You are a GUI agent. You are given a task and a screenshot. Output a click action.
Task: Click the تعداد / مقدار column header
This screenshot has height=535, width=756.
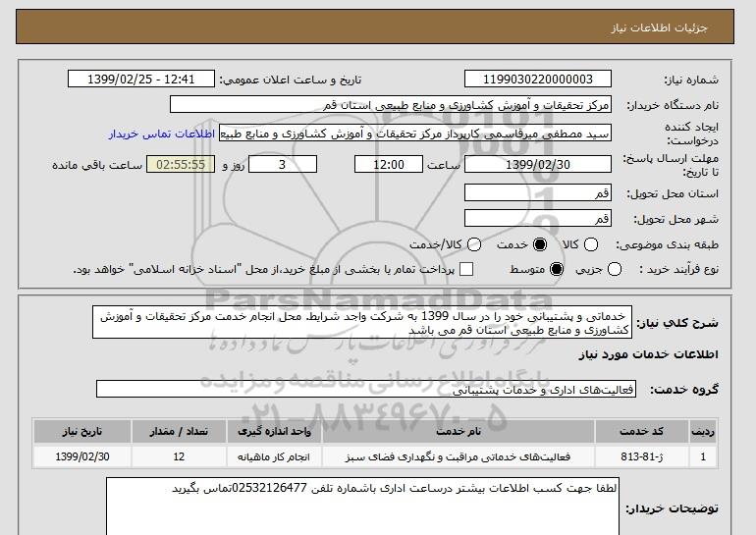click(179, 431)
